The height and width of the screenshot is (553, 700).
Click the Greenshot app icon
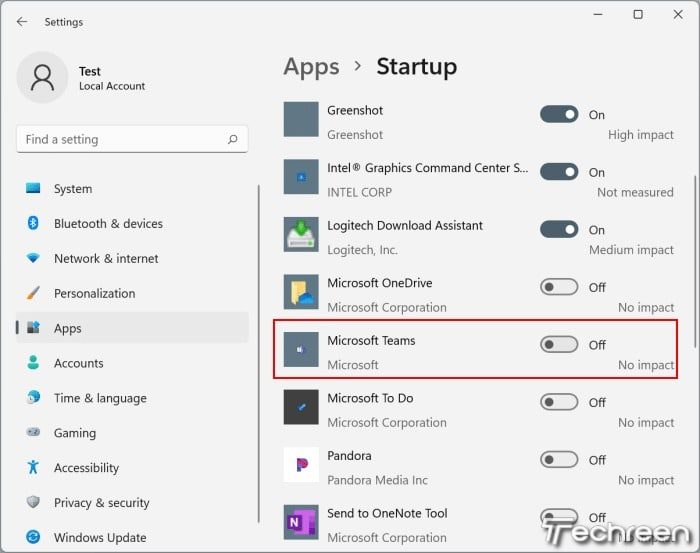pyautogui.click(x=301, y=119)
